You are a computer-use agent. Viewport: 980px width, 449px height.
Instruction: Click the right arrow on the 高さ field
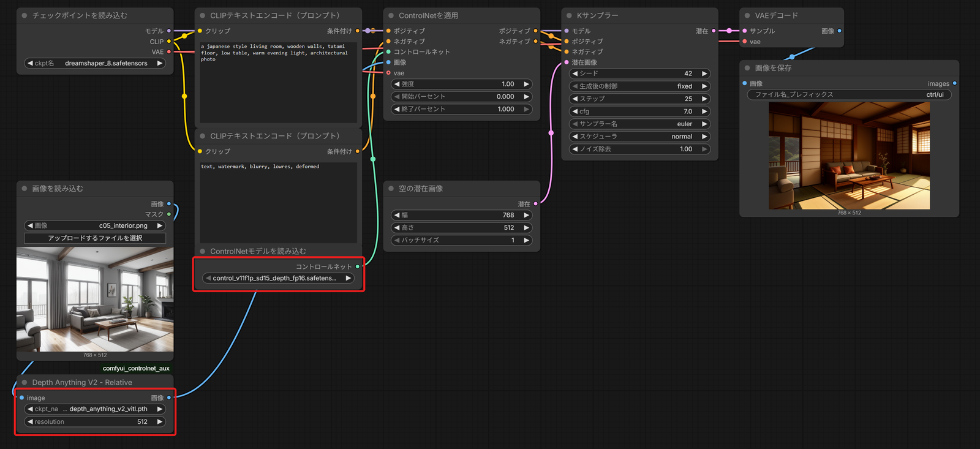pyautogui.click(x=526, y=228)
